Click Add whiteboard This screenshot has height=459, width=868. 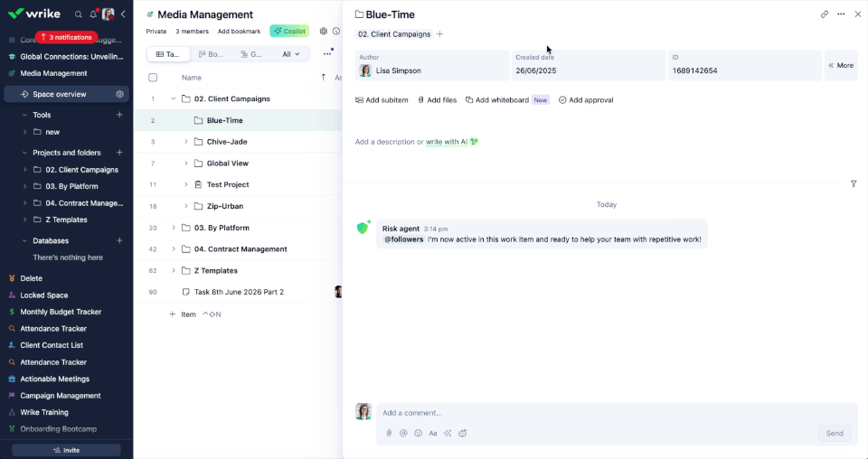(497, 100)
